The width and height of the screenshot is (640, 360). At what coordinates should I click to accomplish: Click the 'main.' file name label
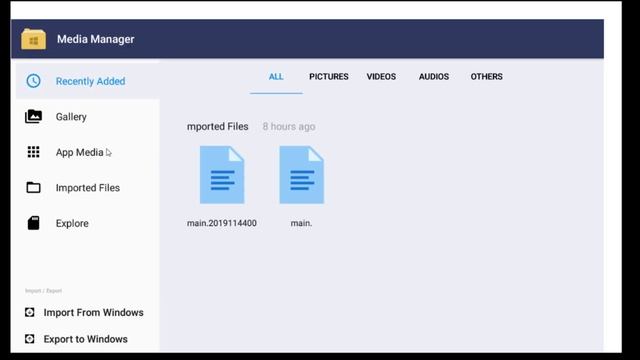[301, 223]
